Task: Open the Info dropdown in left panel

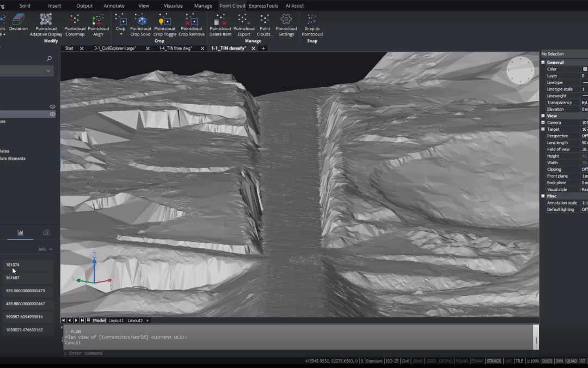Action: (46, 249)
